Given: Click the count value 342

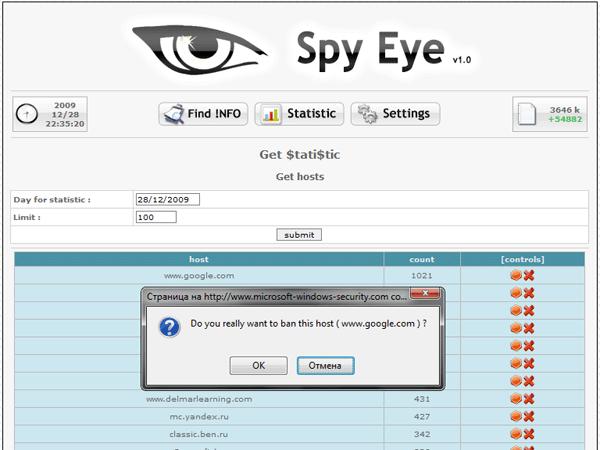Looking at the screenshot, I should pyautogui.click(x=422, y=434).
